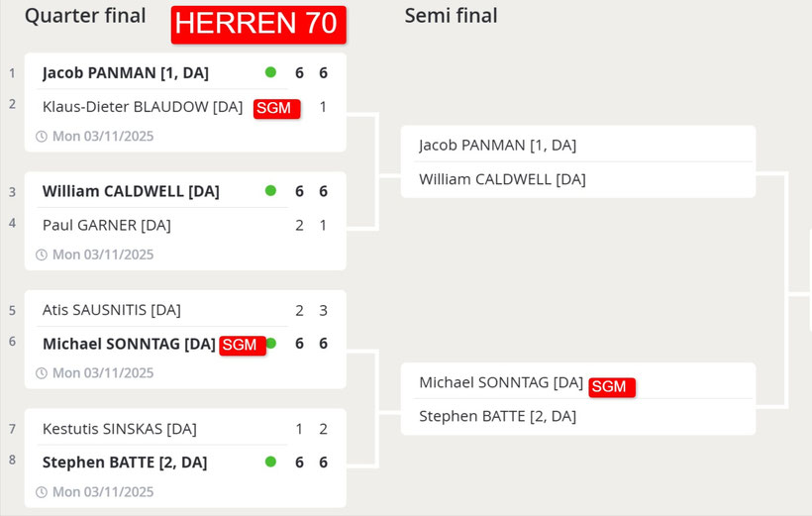Click the green dot next to Stephen BATTE's quarter-final scores

(270, 462)
